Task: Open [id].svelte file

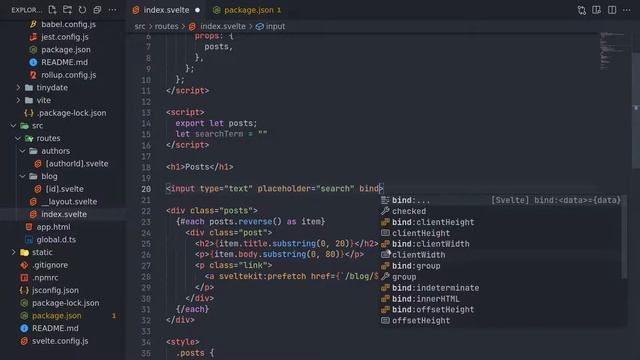Action: 64,189
